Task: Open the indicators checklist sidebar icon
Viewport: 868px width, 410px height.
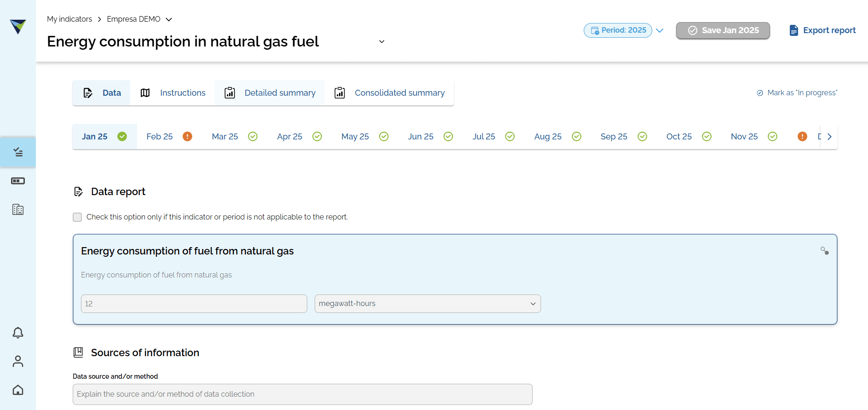Action: [18, 152]
